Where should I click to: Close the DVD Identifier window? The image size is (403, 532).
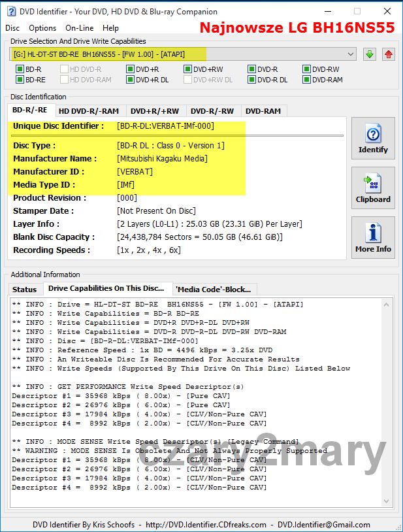point(387,11)
